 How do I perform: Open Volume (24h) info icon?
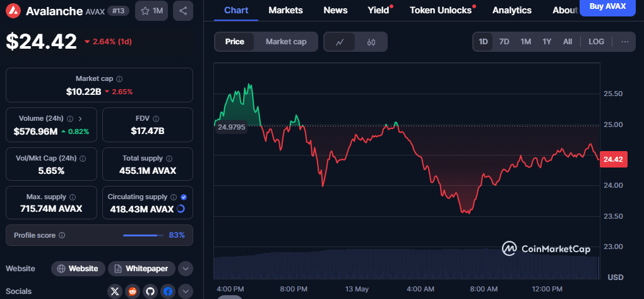coord(70,118)
